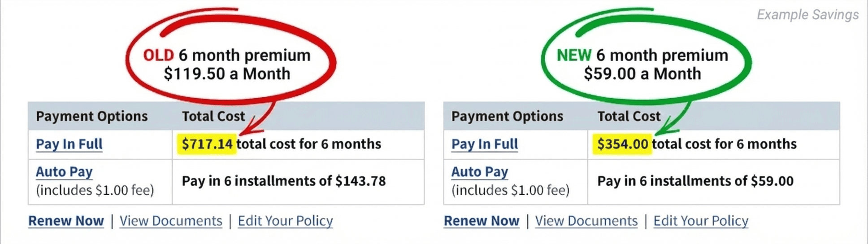Click Pay In Full in the new premium table

[x=484, y=144]
